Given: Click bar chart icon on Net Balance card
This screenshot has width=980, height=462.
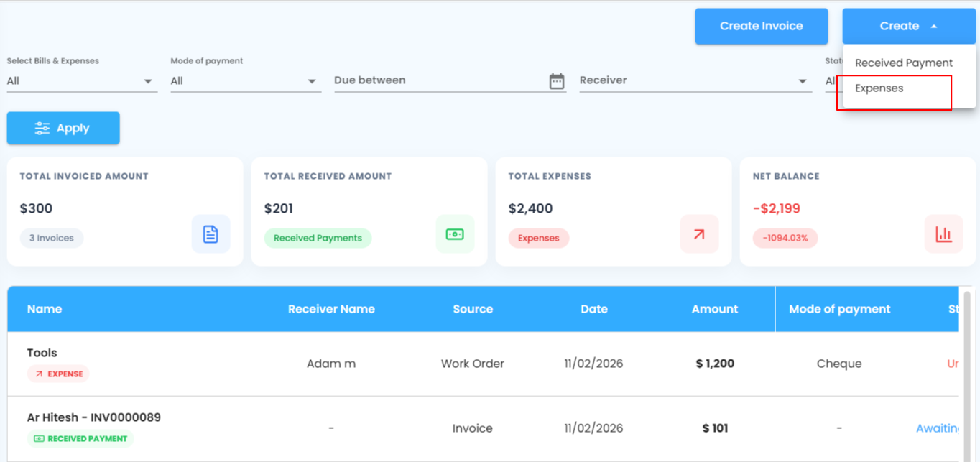Looking at the screenshot, I should tap(943, 234).
